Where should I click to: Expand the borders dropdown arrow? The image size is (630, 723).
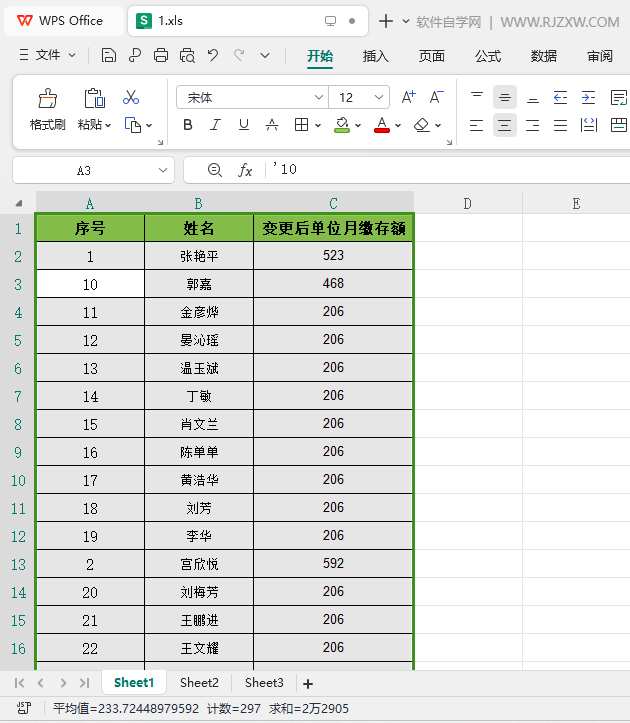point(318,125)
